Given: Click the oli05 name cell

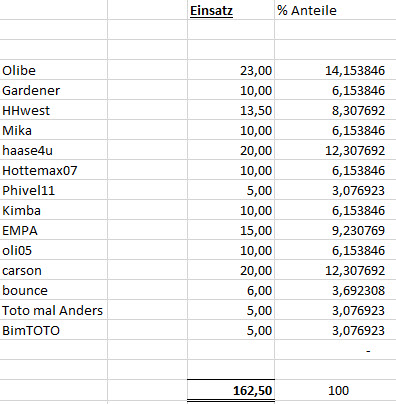Looking at the screenshot, I should point(54,250).
